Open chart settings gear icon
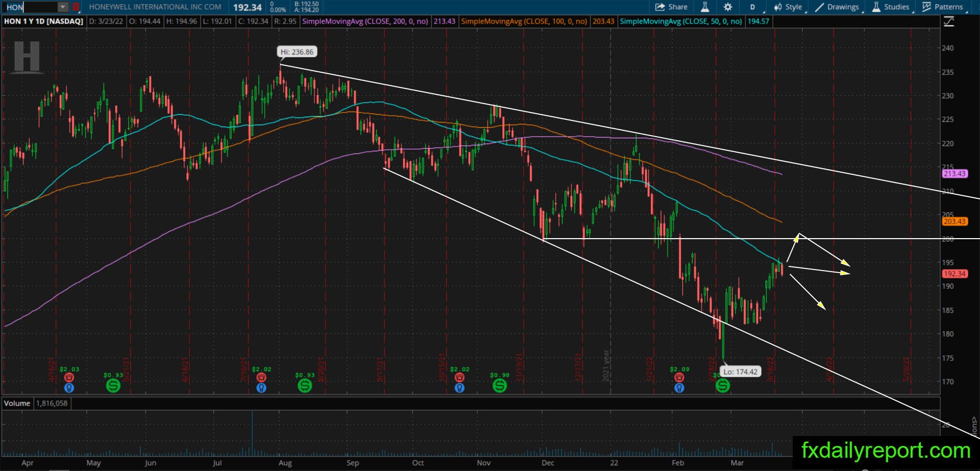The width and height of the screenshot is (980, 471). (728, 7)
